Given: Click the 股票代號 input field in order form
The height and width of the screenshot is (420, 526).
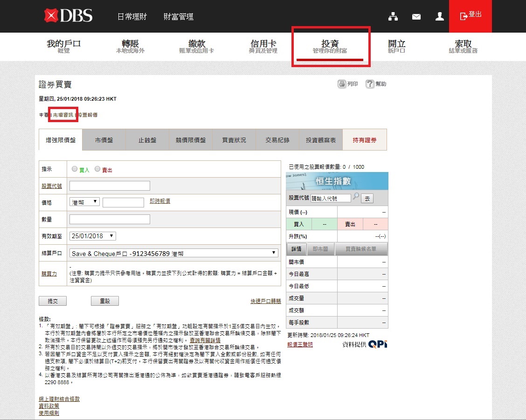Looking at the screenshot, I should coord(110,186).
